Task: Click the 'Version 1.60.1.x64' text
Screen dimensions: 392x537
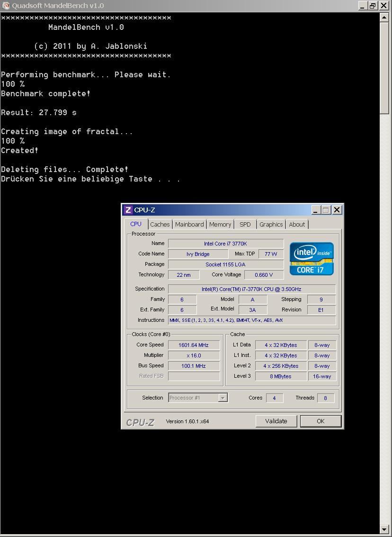Action: (187, 421)
